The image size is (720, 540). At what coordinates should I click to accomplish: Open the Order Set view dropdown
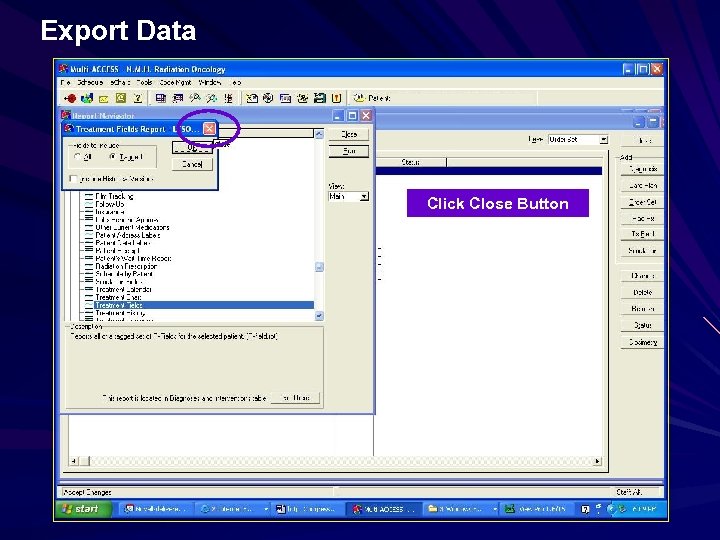point(604,140)
